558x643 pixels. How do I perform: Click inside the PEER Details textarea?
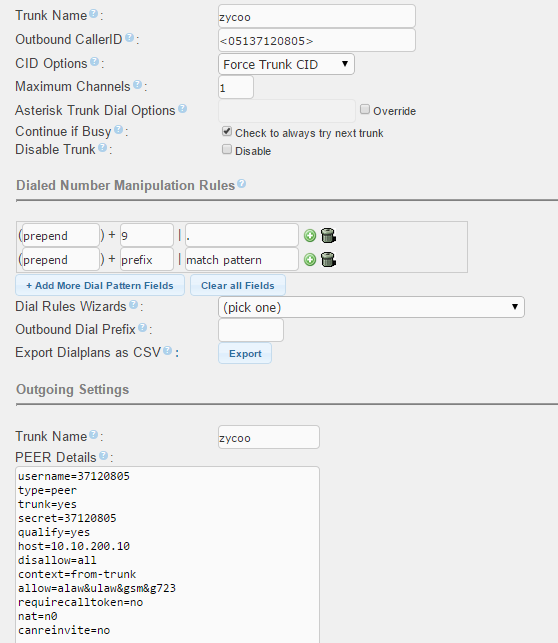167,554
